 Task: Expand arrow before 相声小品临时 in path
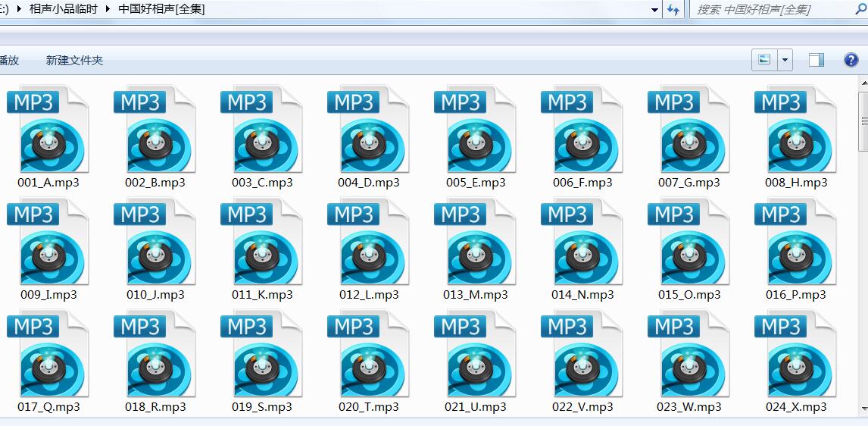click(20, 9)
